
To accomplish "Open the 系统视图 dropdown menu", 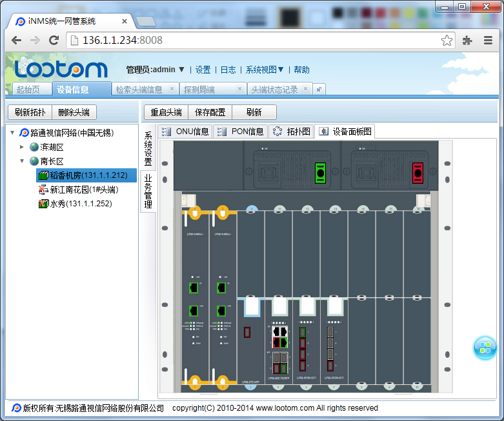I will pos(265,70).
